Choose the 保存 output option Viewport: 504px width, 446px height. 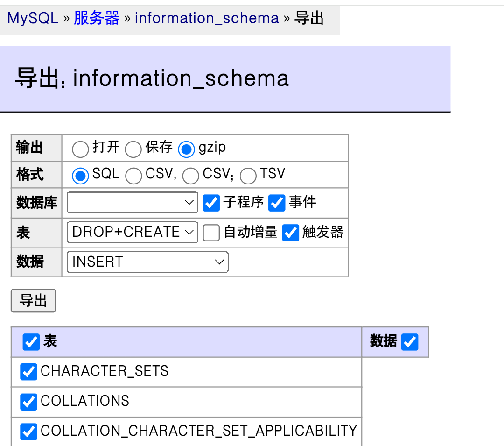133,149
